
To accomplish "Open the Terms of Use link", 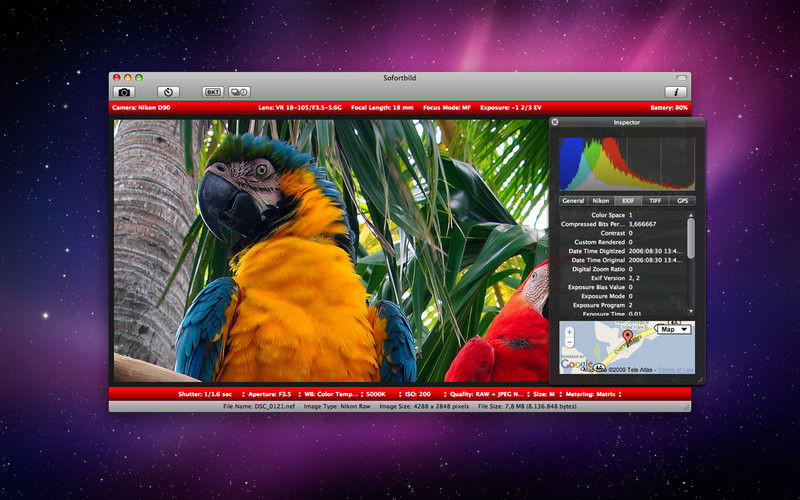I will 676,370.
